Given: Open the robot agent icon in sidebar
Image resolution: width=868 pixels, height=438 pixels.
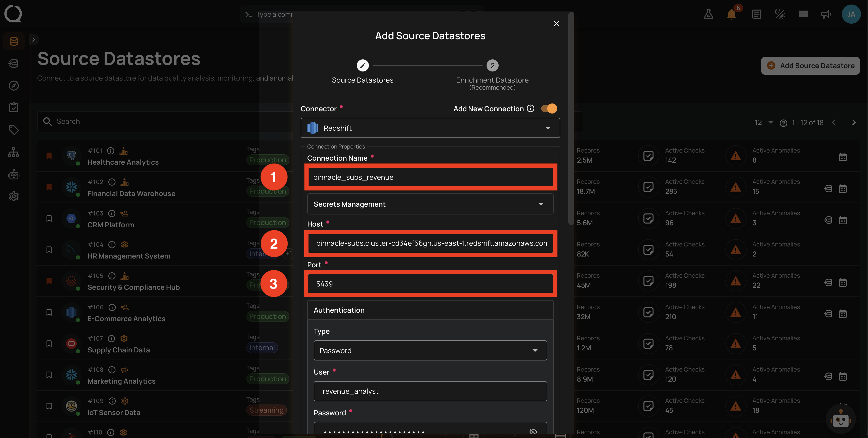Looking at the screenshot, I should 14,174.
